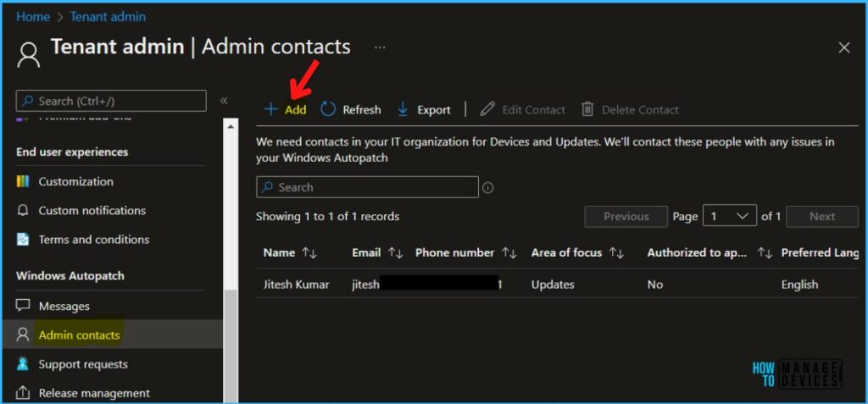Click the Custom notifications bell icon
This screenshot has width=868, height=404.
click(23, 211)
